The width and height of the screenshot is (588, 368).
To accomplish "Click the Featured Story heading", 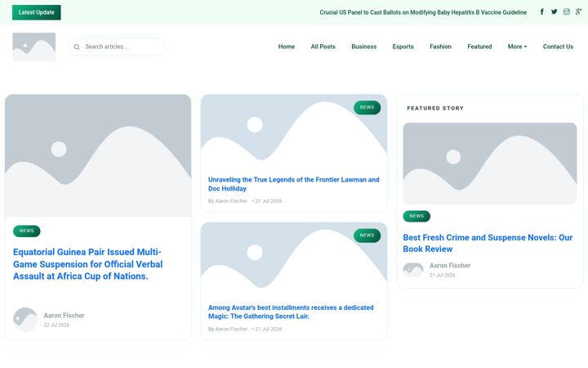I will coord(435,108).
